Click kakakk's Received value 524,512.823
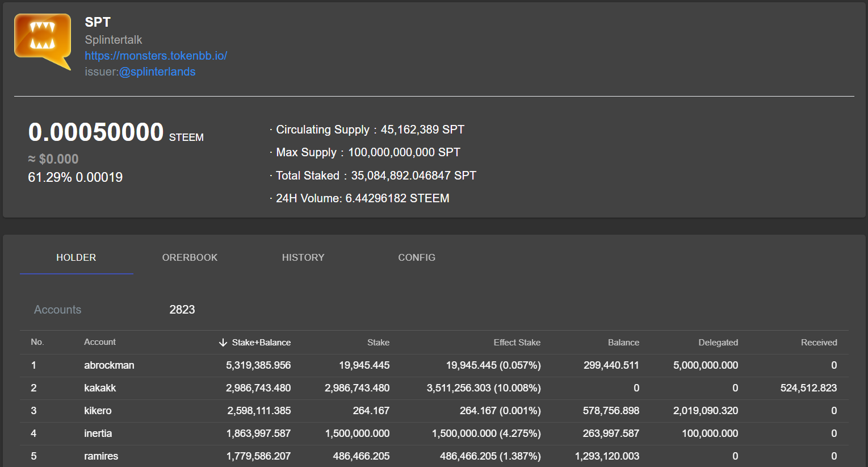 (x=808, y=388)
